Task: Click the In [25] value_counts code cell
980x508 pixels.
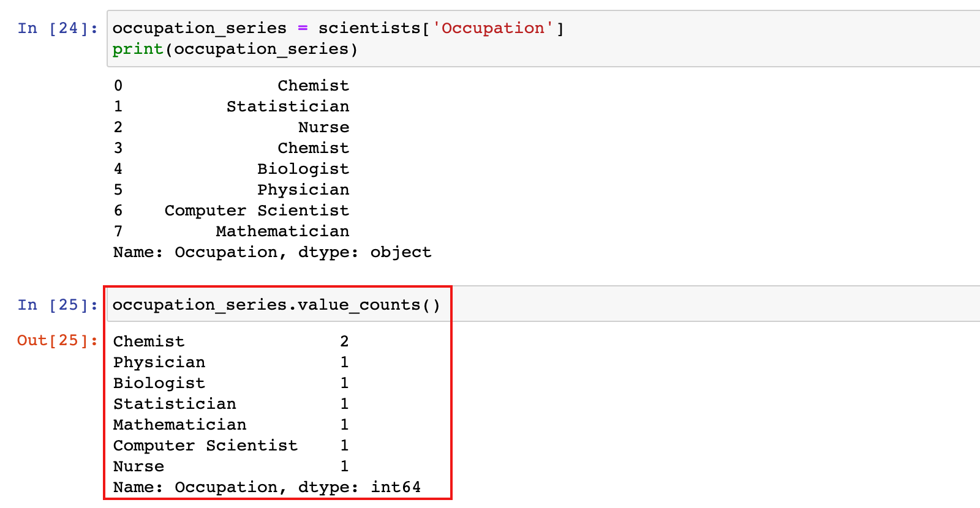Action: click(544, 304)
